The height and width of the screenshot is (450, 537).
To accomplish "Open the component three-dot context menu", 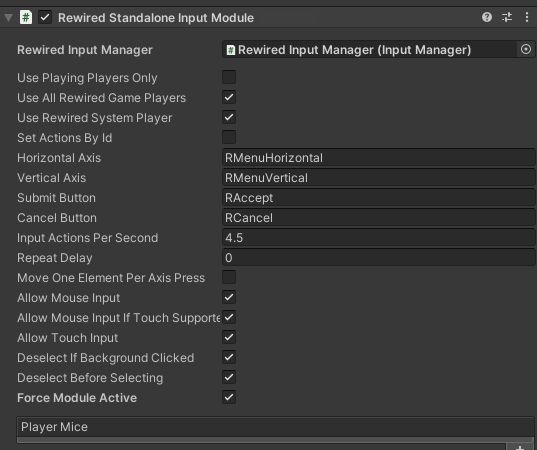I will pos(527,17).
